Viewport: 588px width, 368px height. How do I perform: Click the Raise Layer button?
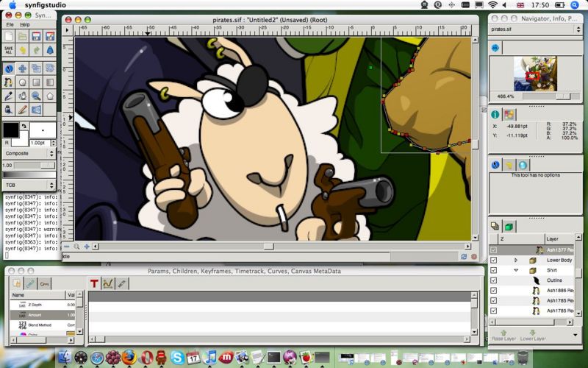click(x=503, y=336)
